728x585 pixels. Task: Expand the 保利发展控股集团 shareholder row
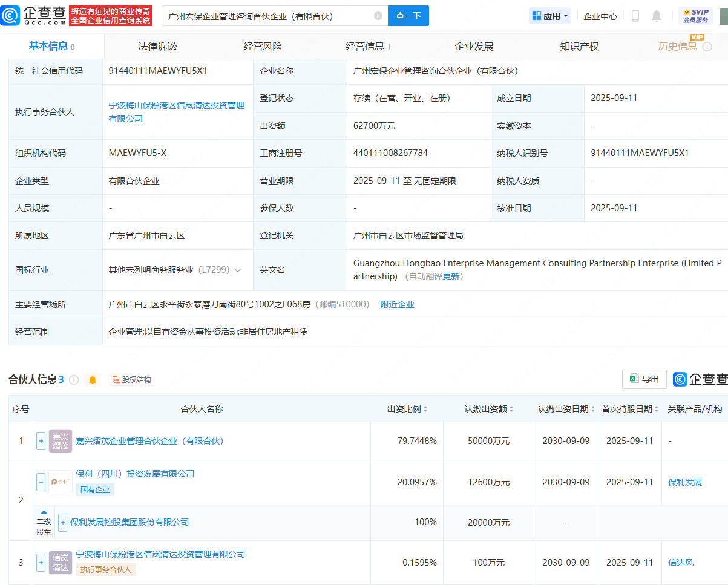pyautogui.click(x=62, y=522)
